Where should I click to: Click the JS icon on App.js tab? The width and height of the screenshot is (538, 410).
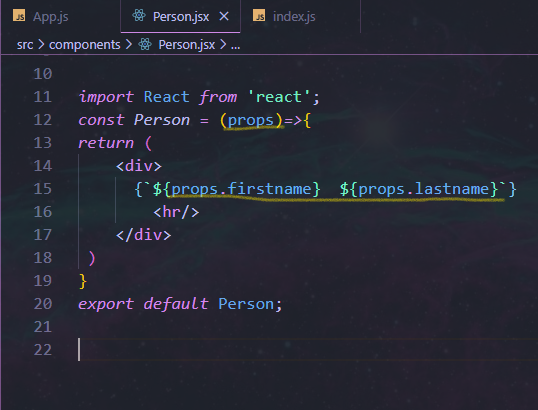click(19, 16)
